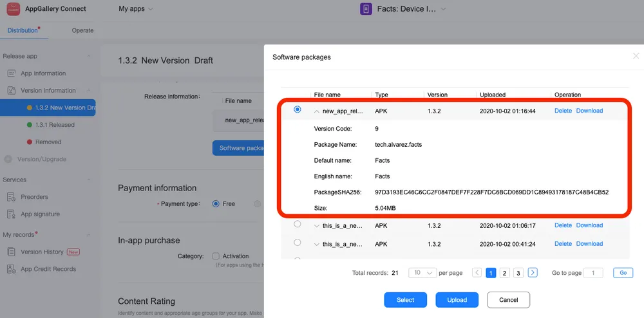Click the Go page button
The image size is (644, 318).
[x=623, y=272]
